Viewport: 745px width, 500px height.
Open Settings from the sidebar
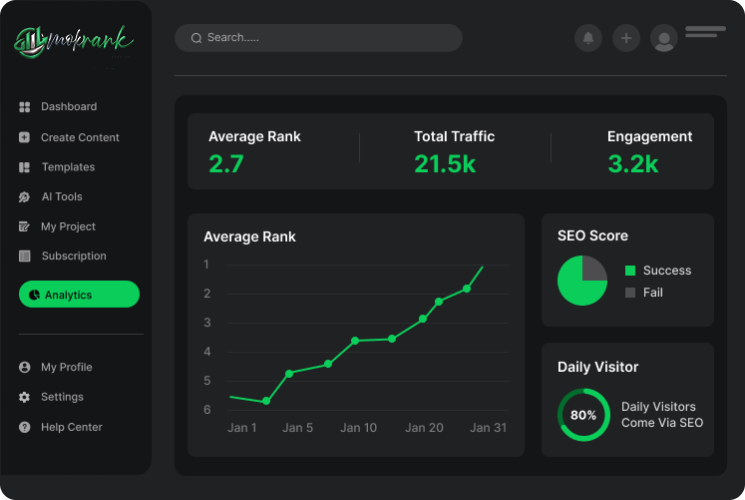pyautogui.click(x=51, y=397)
